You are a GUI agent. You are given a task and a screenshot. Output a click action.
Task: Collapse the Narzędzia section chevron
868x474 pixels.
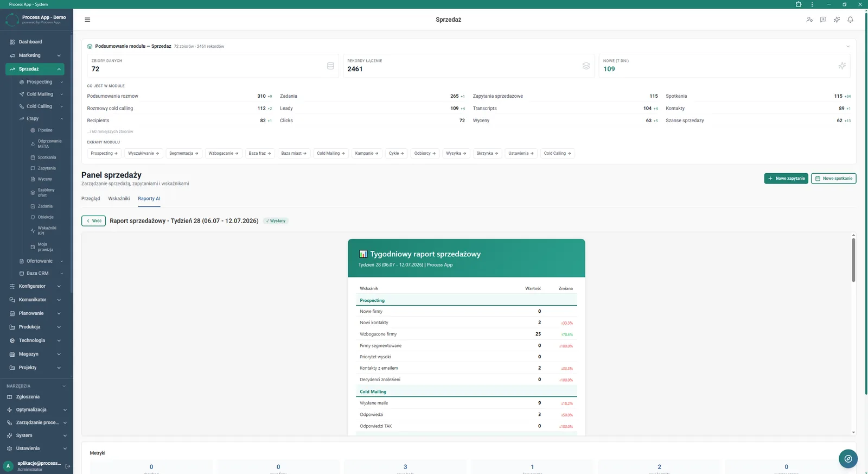64,386
